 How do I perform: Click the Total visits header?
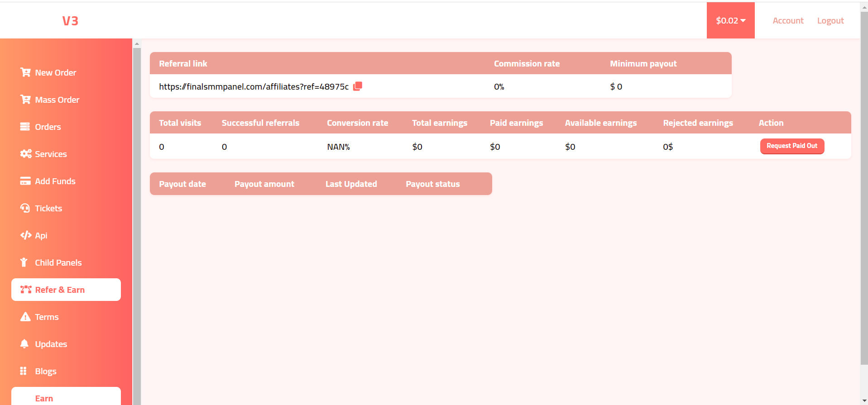tap(180, 123)
